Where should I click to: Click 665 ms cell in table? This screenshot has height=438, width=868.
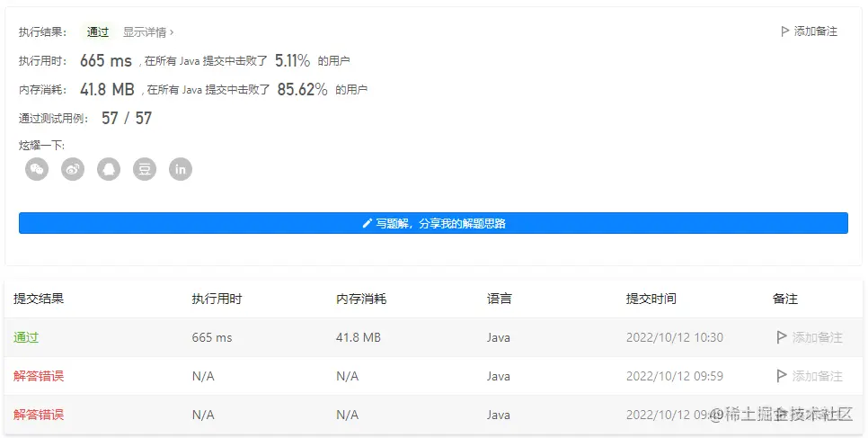[212, 337]
